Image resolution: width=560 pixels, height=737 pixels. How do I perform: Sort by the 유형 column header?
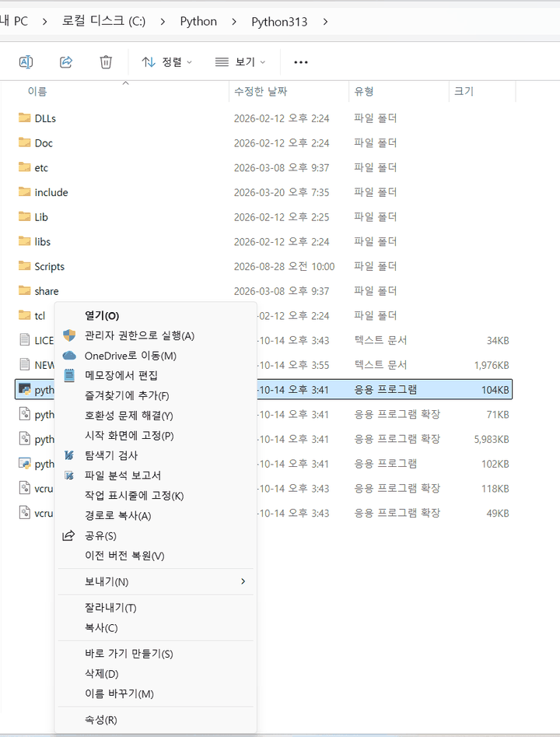point(364,91)
